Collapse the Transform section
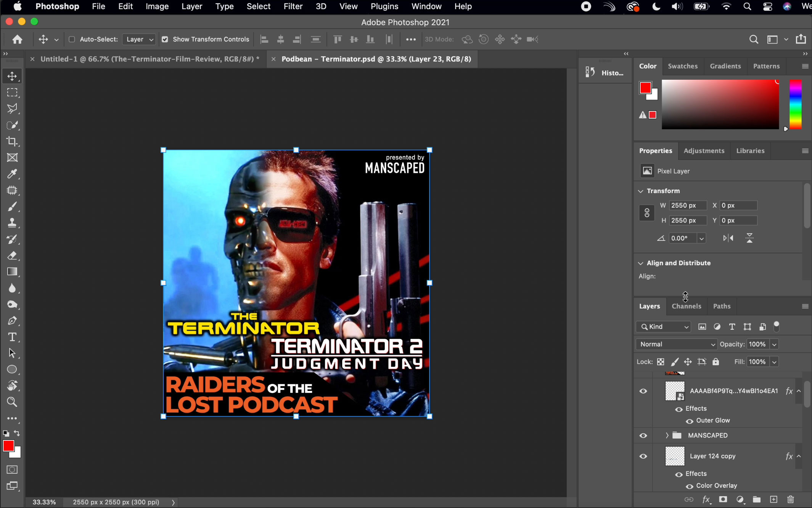 coord(641,191)
